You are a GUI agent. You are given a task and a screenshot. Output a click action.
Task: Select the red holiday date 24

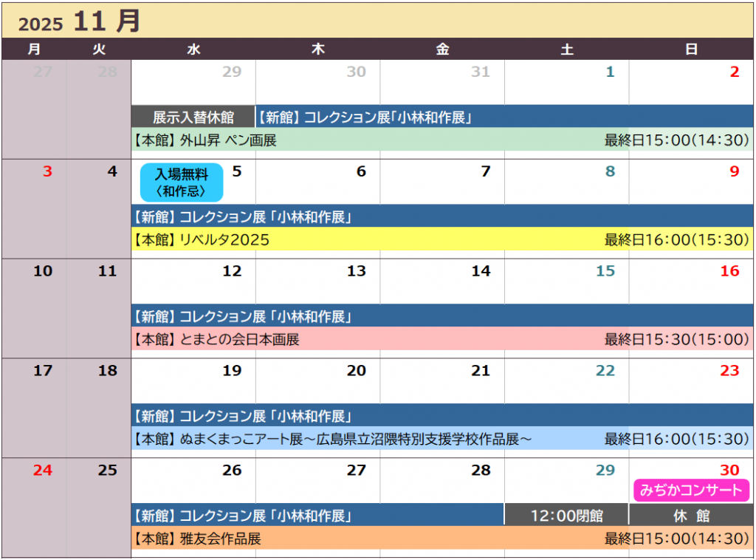coord(43,471)
